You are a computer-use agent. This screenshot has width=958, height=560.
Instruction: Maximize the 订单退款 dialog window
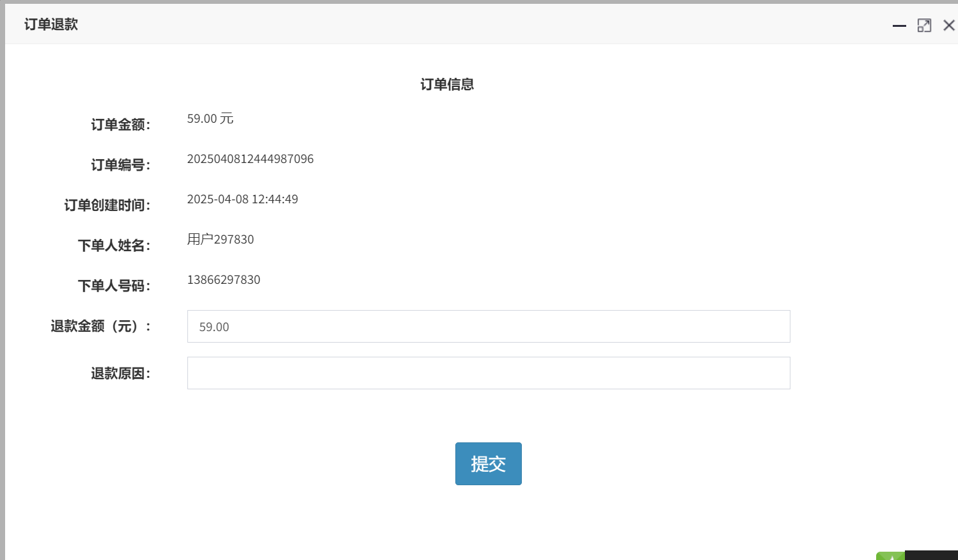tap(924, 26)
